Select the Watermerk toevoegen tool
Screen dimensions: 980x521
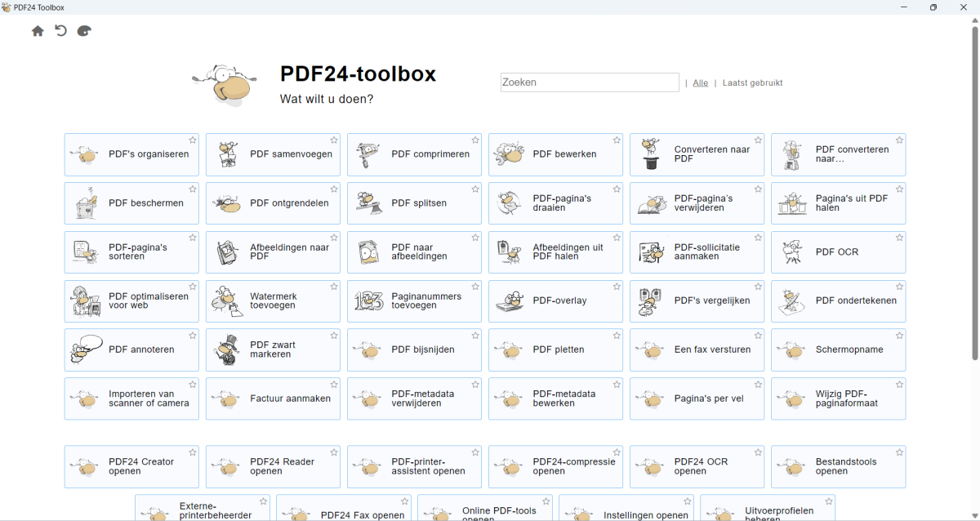(x=273, y=301)
